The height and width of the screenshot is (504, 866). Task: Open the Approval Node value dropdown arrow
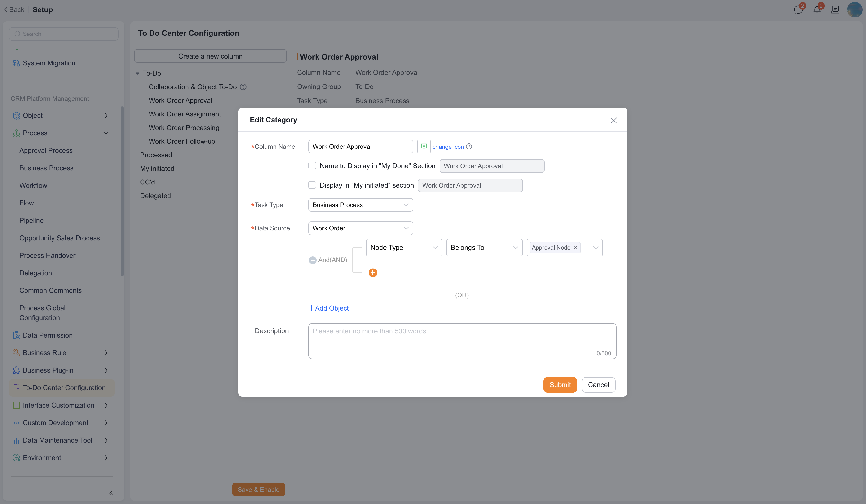(596, 248)
